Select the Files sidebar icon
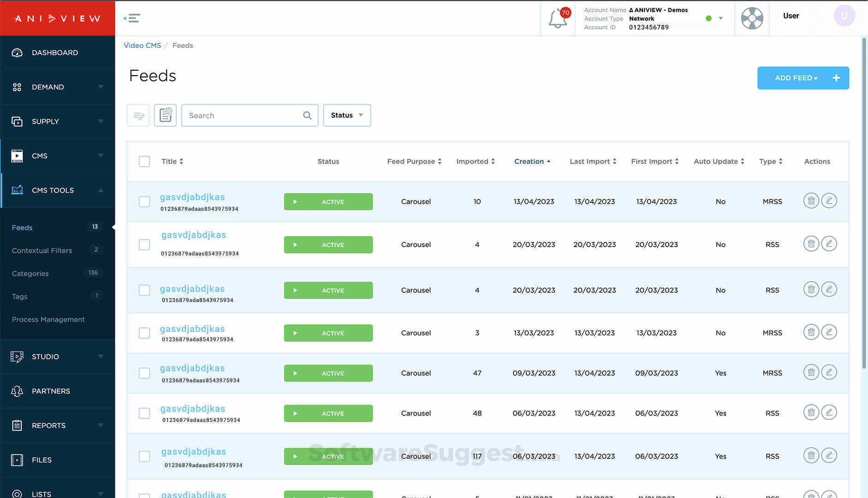Viewport: 868px width, 498px height. coord(17,460)
